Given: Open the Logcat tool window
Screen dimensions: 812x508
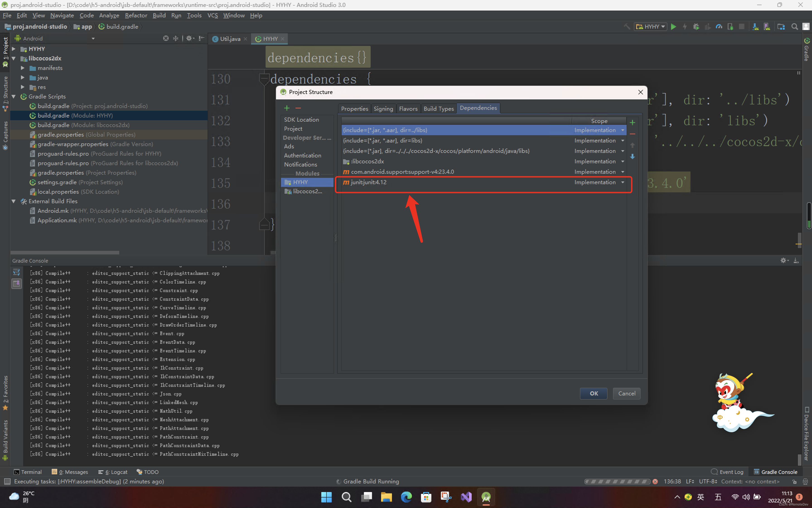Looking at the screenshot, I should [x=113, y=472].
